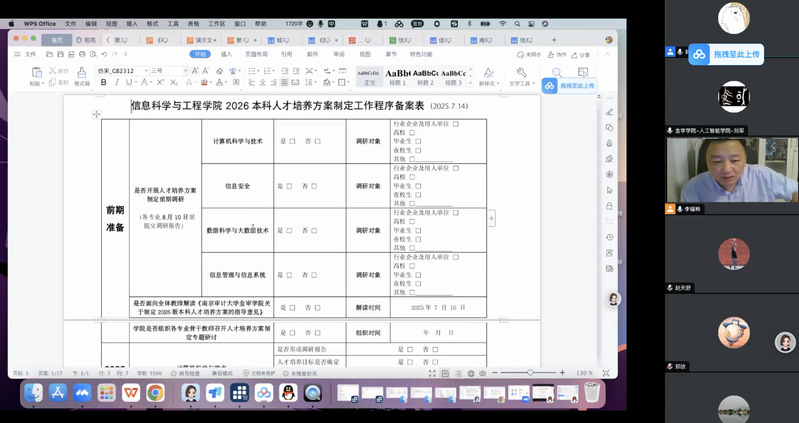
Task: Open Google Chrome from the Dock
Action: 156,394
